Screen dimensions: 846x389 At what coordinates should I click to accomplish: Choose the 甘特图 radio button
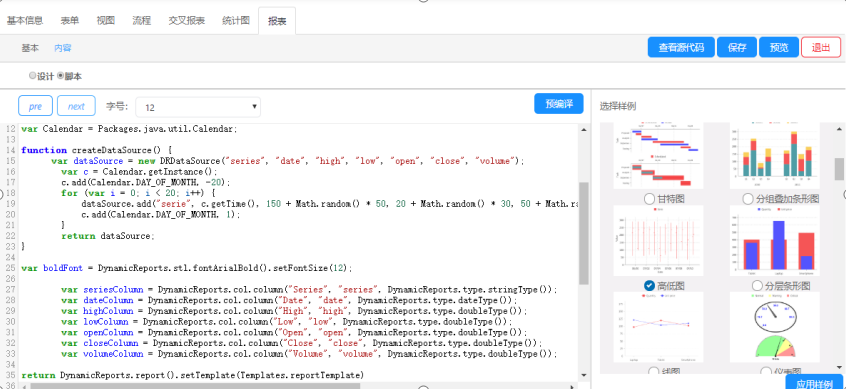650,199
